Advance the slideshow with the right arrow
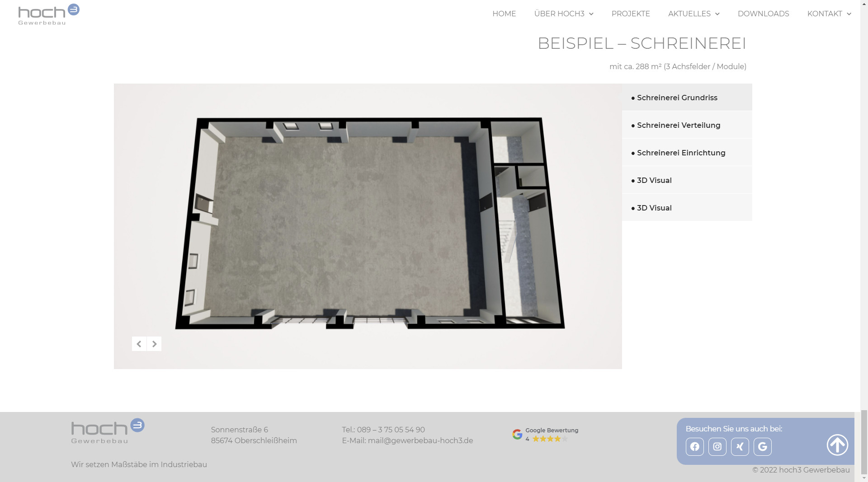 point(154,344)
